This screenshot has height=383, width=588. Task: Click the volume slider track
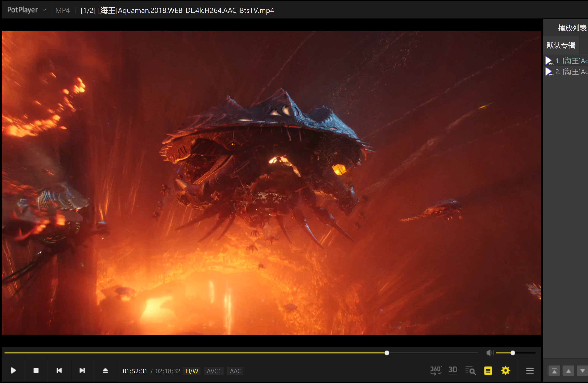tap(524, 353)
